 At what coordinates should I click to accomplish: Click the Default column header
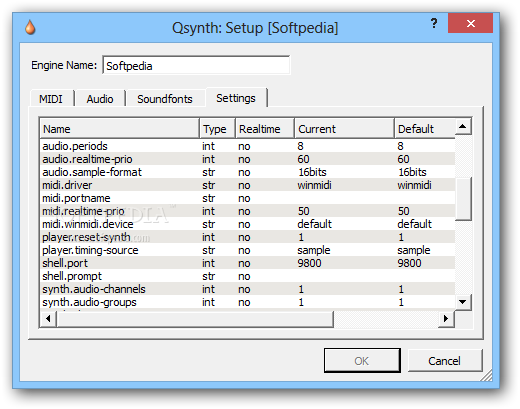pos(425,129)
